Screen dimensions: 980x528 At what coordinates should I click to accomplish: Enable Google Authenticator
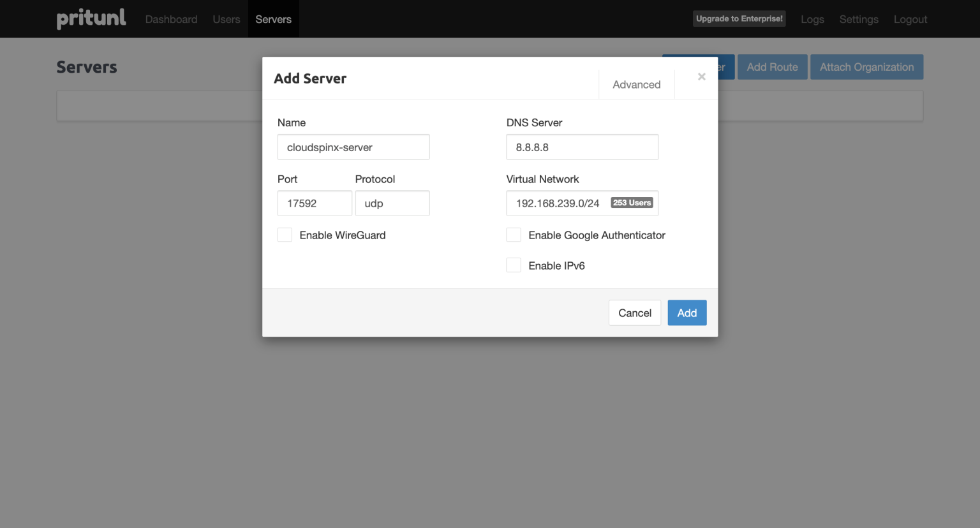514,235
